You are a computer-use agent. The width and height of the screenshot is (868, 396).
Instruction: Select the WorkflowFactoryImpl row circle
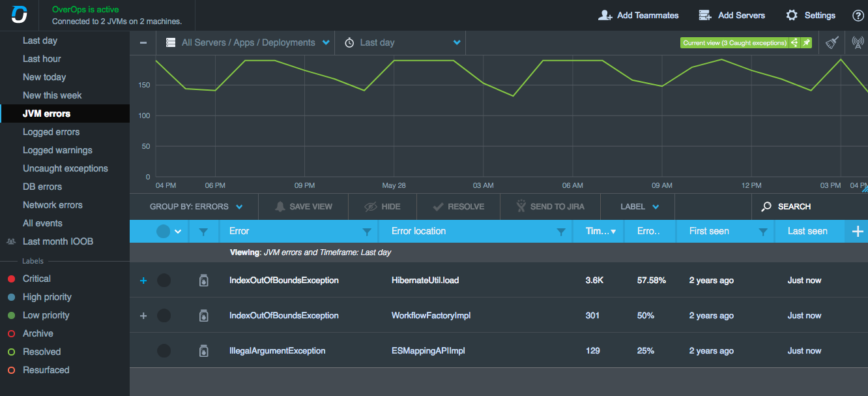164,316
